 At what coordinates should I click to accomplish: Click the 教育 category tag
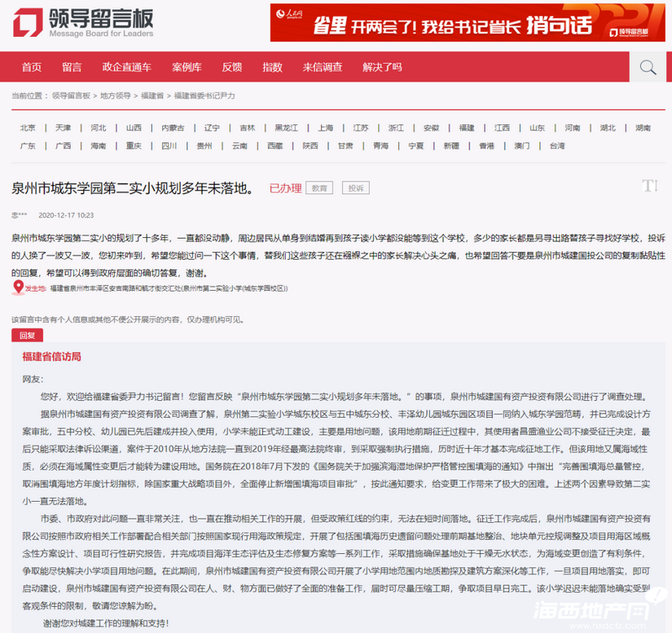tap(319, 187)
